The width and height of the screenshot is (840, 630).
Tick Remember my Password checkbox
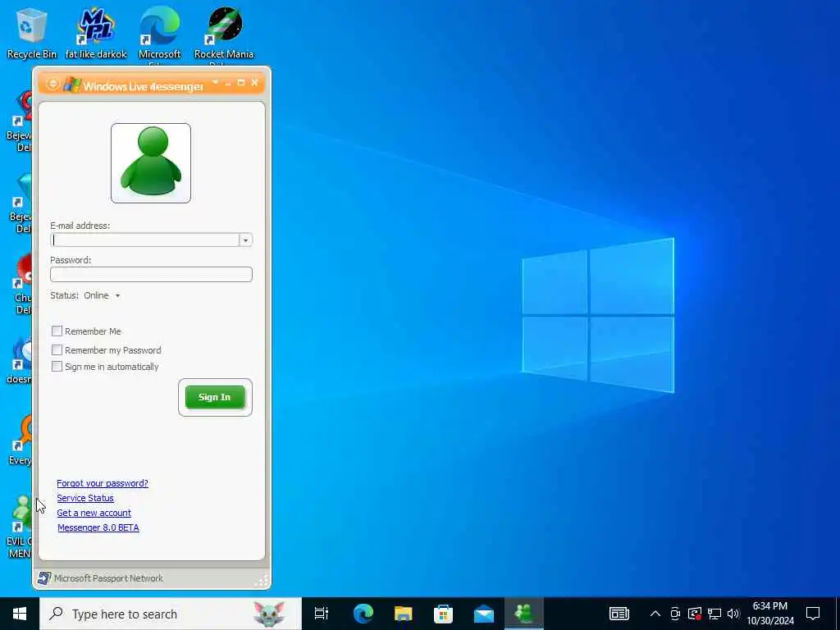57,349
